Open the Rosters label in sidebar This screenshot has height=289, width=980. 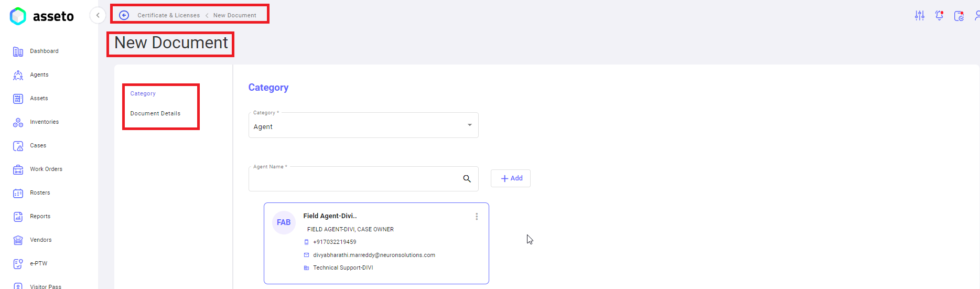[40, 193]
